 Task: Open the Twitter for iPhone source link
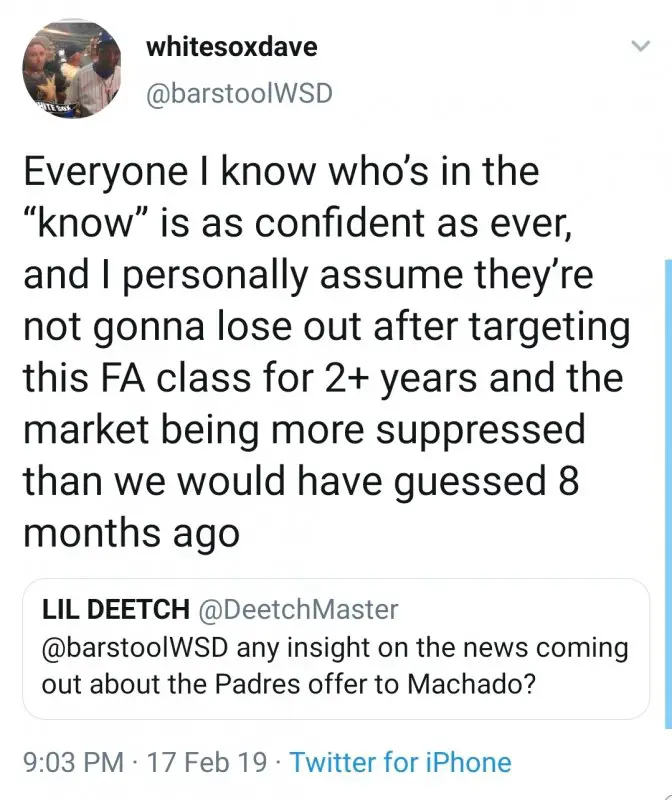tap(400, 763)
